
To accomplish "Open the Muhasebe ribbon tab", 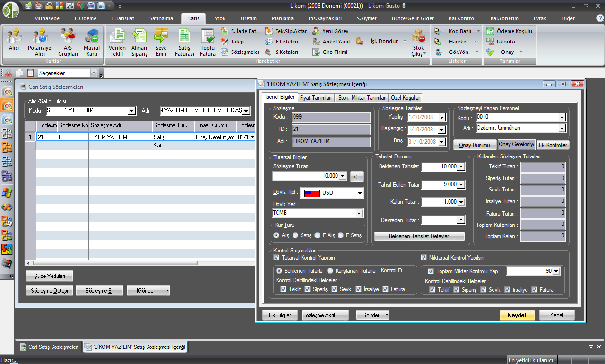I will (47, 18).
